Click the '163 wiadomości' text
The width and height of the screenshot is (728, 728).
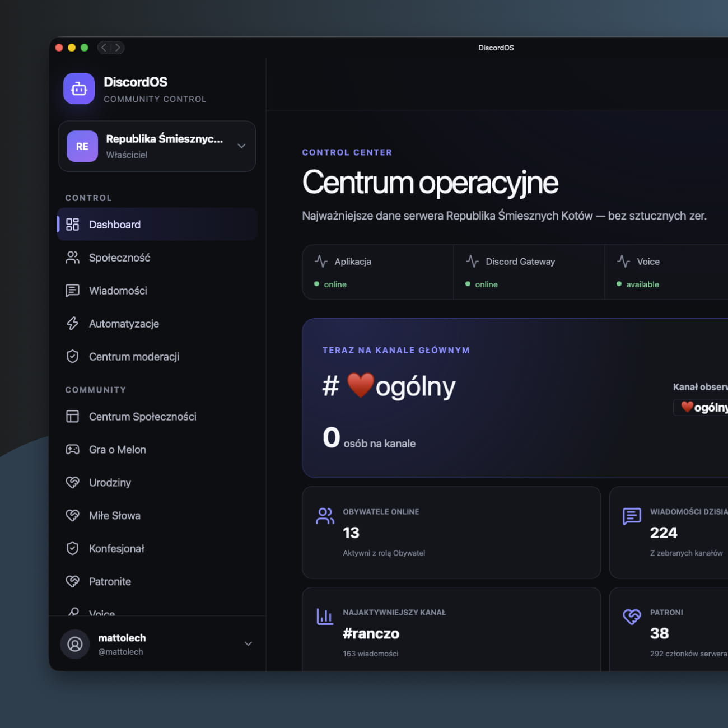click(371, 654)
